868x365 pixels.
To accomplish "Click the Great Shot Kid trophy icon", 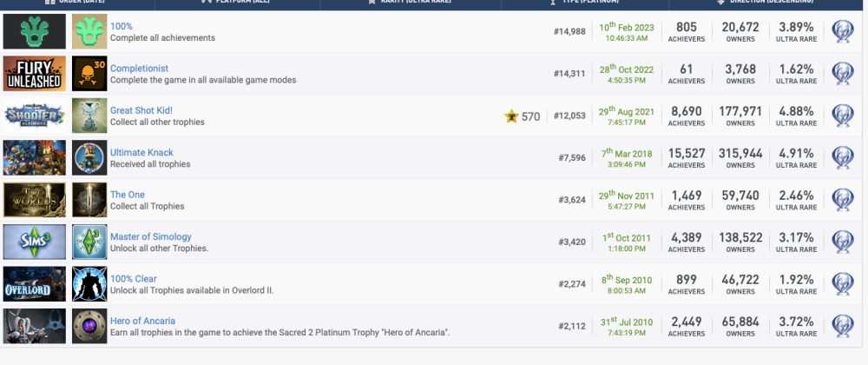I will 89,116.
